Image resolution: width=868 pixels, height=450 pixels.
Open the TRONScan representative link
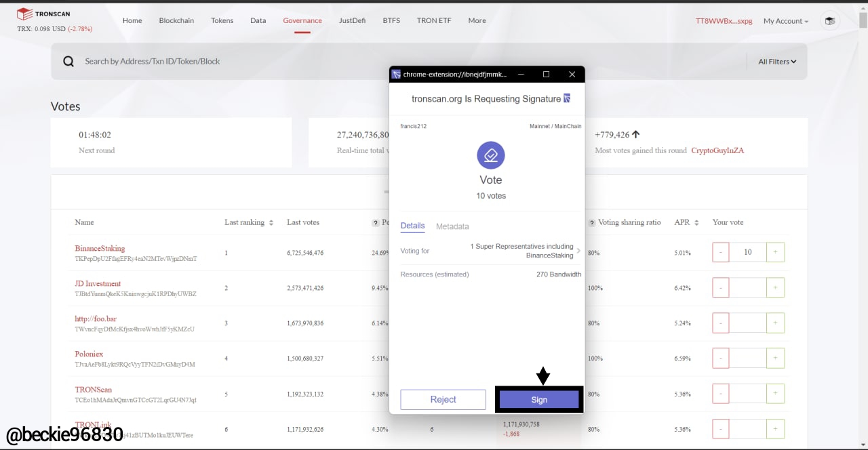pyautogui.click(x=94, y=389)
